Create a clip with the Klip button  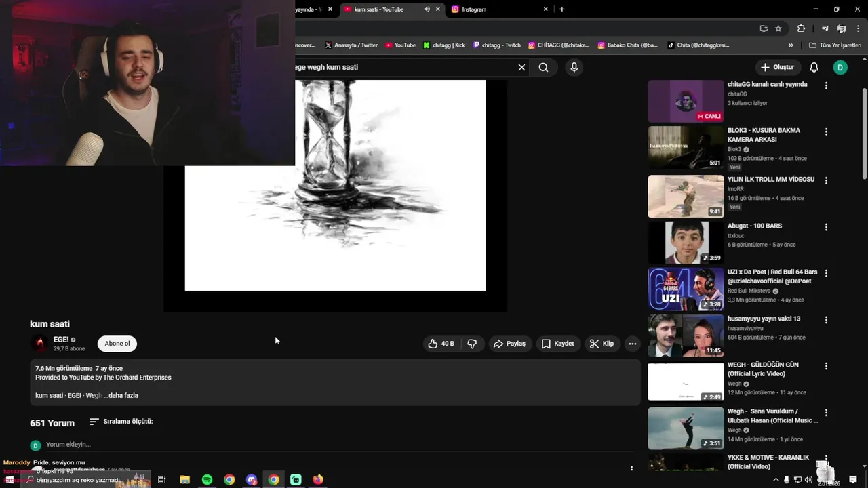pyautogui.click(x=601, y=344)
